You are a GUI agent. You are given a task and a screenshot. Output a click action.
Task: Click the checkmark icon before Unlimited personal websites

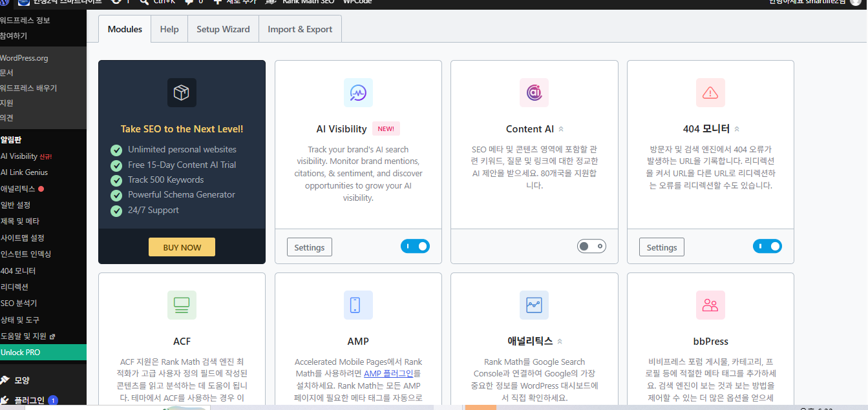pyautogui.click(x=116, y=150)
